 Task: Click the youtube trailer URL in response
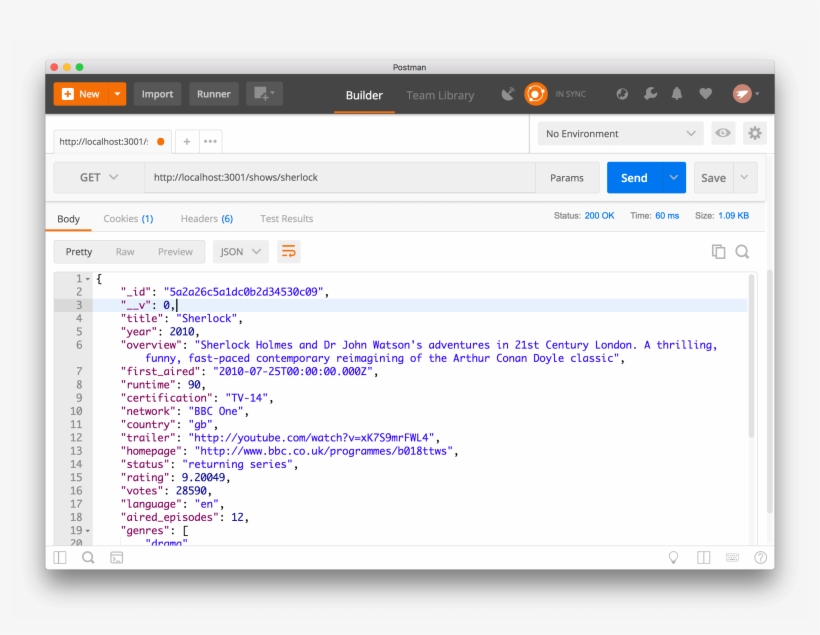point(311,438)
